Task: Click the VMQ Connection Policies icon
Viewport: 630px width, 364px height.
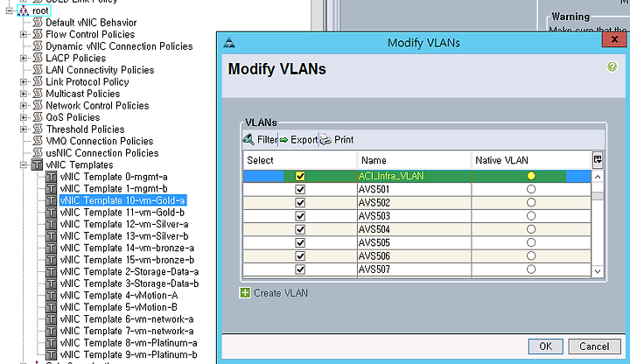Action: point(38,141)
